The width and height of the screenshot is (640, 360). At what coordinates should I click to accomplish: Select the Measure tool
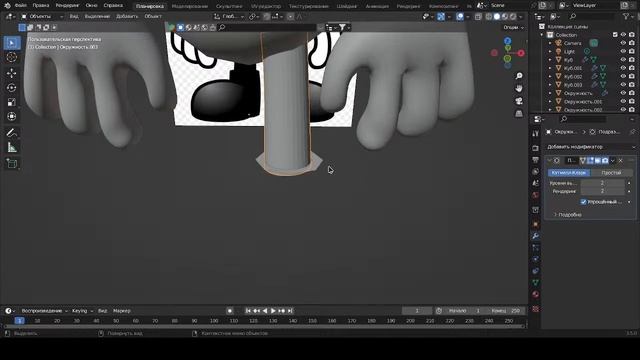(x=12, y=147)
